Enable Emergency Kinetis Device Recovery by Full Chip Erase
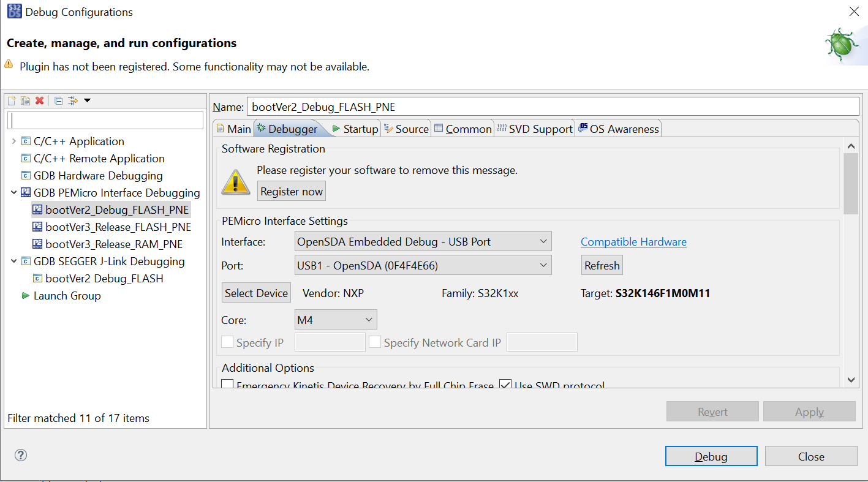The width and height of the screenshot is (868, 482). tap(227, 383)
